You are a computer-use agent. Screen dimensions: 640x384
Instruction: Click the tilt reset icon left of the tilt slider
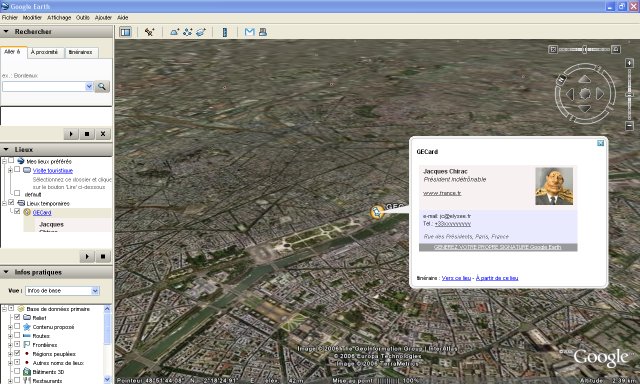tap(553, 49)
